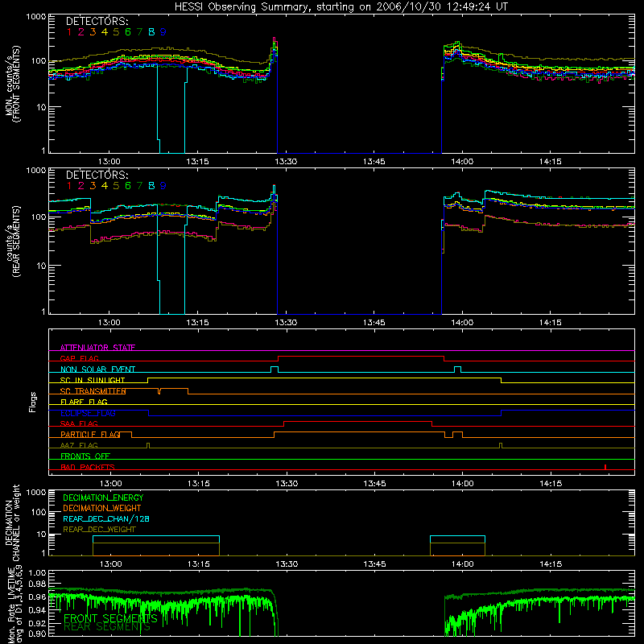Viewport: 644px width, 644px height.
Task: Select the FLARE FLAG label
Action: point(84,402)
